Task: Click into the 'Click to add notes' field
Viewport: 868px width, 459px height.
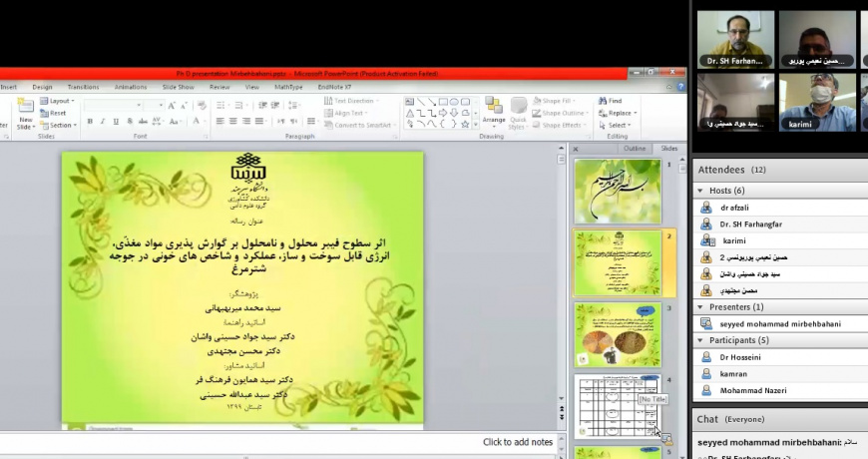Action: (x=278, y=442)
